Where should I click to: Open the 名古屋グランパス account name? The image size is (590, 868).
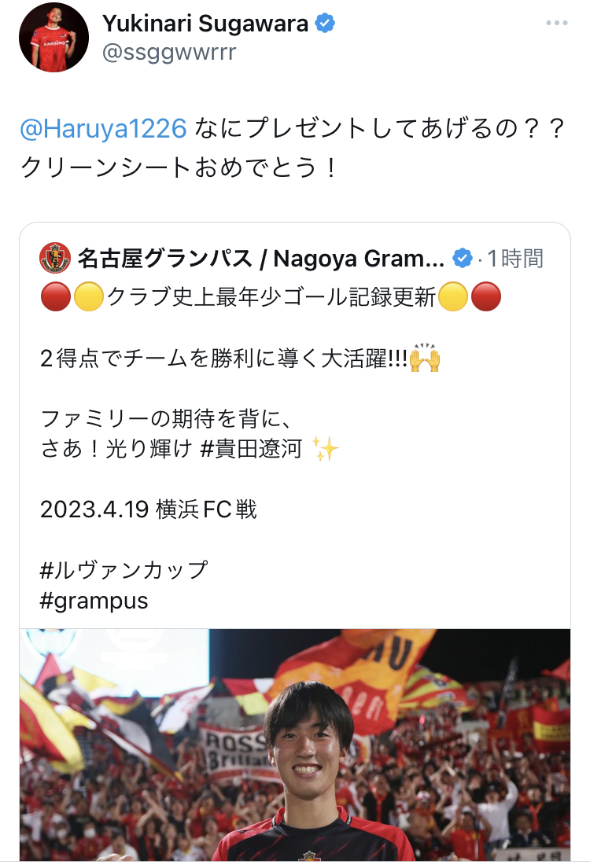click(x=260, y=259)
